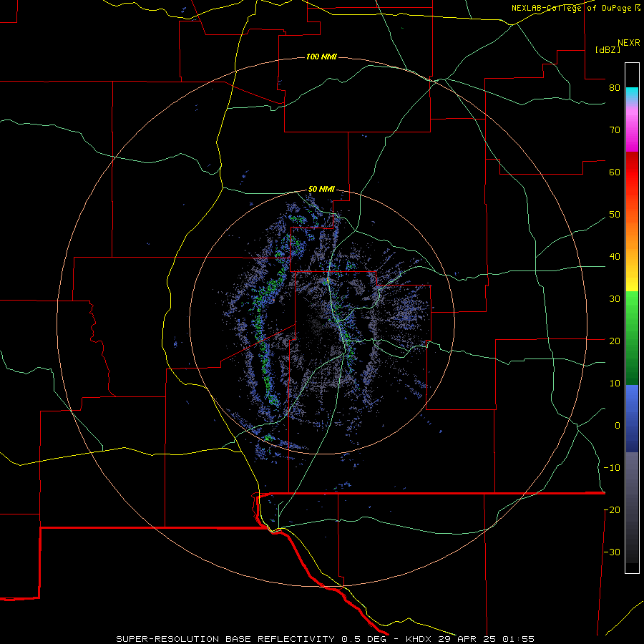
Task: Click the -10 value on the dBZ scale
Action: [x=612, y=468]
